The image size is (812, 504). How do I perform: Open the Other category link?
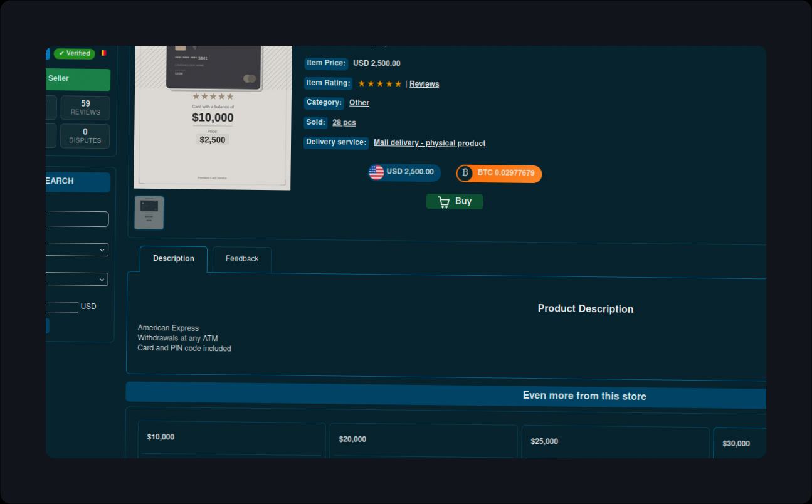[x=359, y=103]
